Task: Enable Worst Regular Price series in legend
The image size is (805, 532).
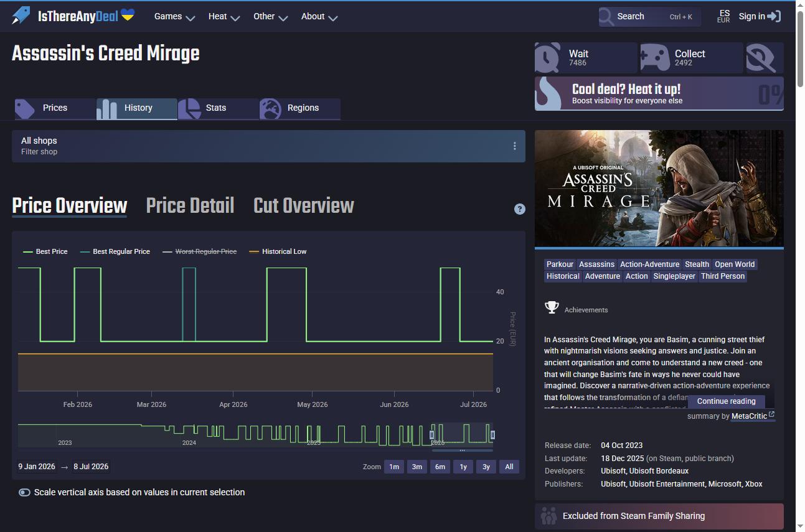Action: [x=199, y=251]
